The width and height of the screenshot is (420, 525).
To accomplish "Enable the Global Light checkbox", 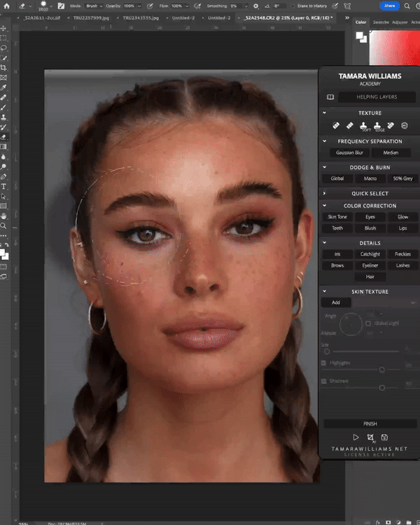I will click(x=368, y=323).
